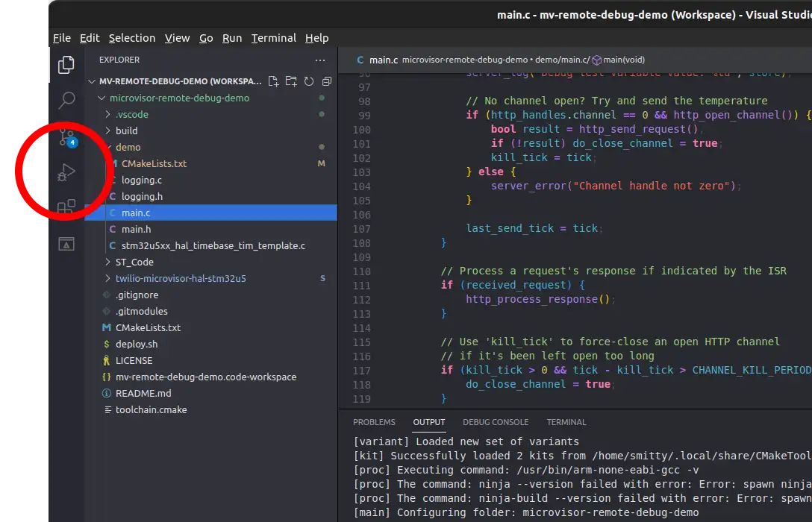This screenshot has width=812, height=522.
Task: Expand the build folder
Action: pyautogui.click(x=126, y=130)
